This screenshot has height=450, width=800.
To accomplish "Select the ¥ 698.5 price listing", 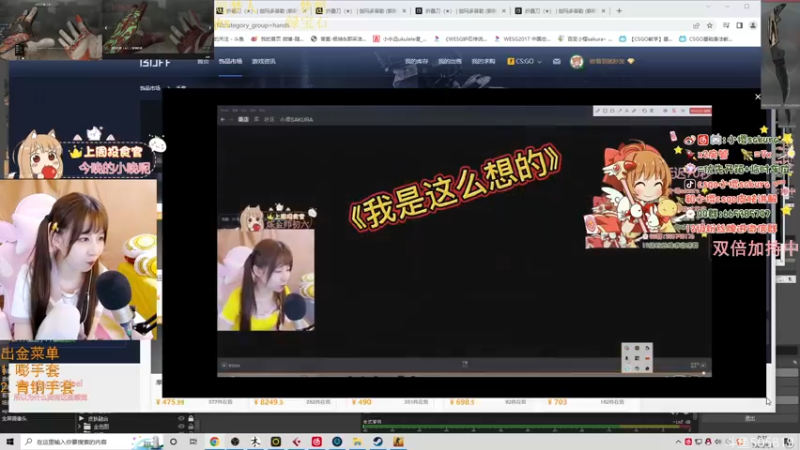I will 462,402.
